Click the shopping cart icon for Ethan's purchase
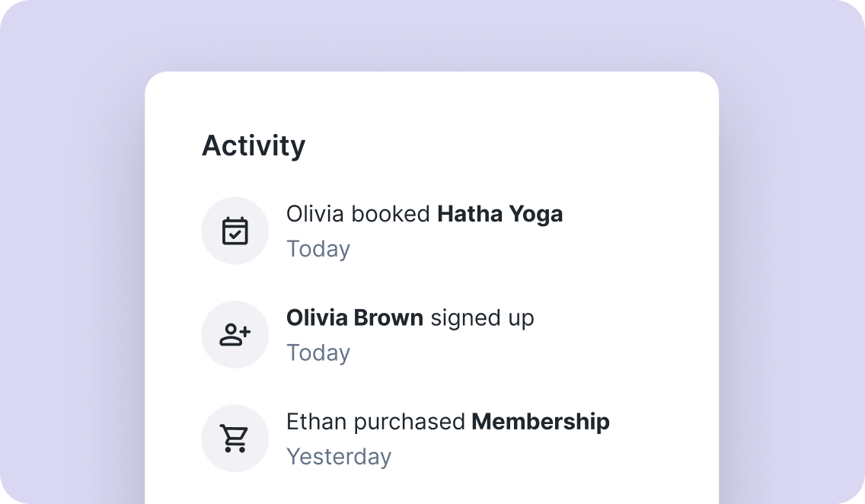Image resolution: width=865 pixels, height=504 pixels. pos(235,438)
